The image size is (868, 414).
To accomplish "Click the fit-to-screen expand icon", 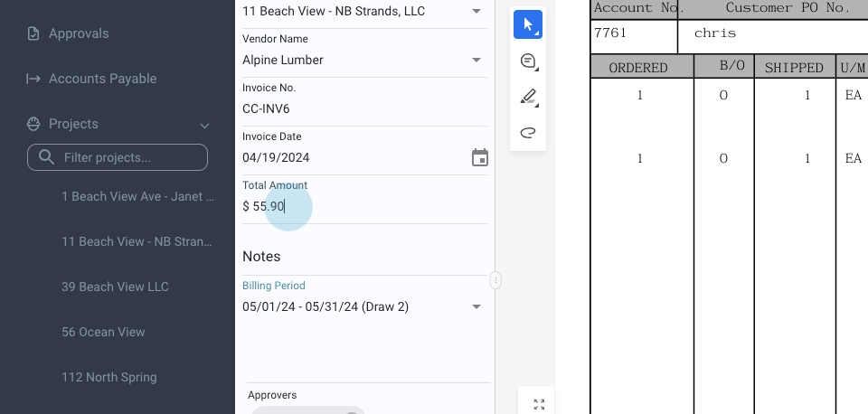I will tap(539, 404).
